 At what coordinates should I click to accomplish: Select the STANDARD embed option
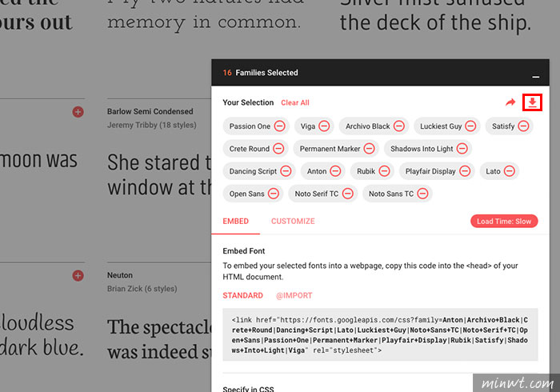click(243, 296)
